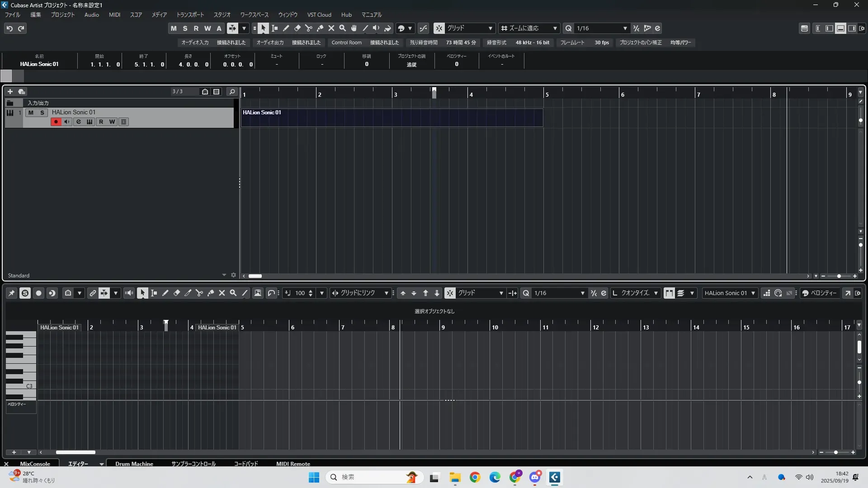Click the MixConsole tab button
The width and height of the screenshot is (868, 488).
tap(35, 464)
